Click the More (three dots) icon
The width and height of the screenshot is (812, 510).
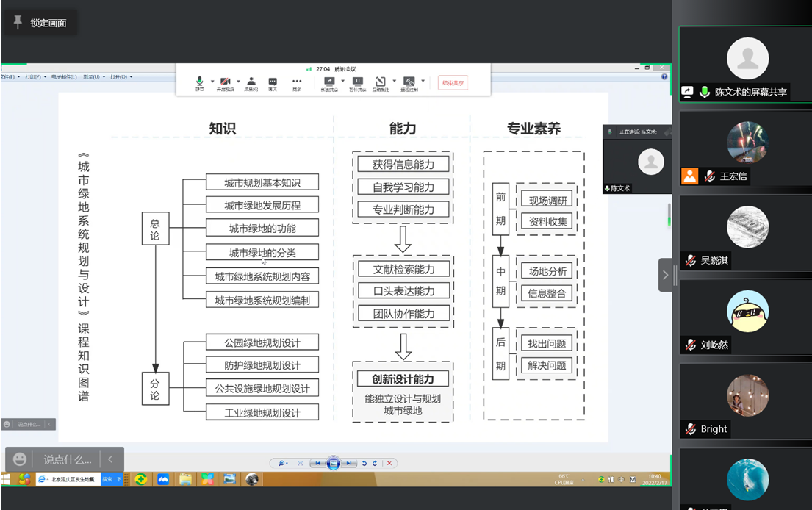(297, 82)
